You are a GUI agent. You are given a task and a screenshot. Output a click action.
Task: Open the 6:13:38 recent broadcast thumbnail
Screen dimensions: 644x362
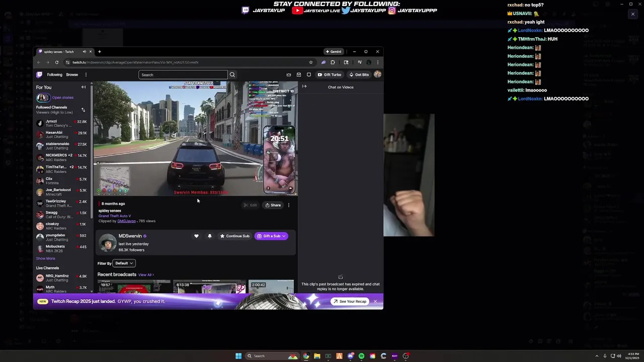coord(209,287)
